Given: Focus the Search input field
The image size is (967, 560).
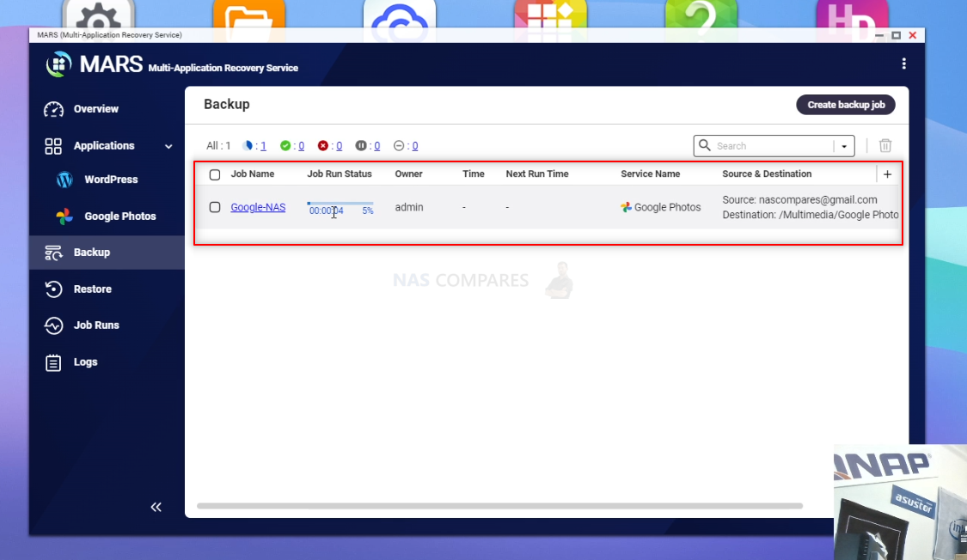Looking at the screenshot, I should [x=774, y=146].
